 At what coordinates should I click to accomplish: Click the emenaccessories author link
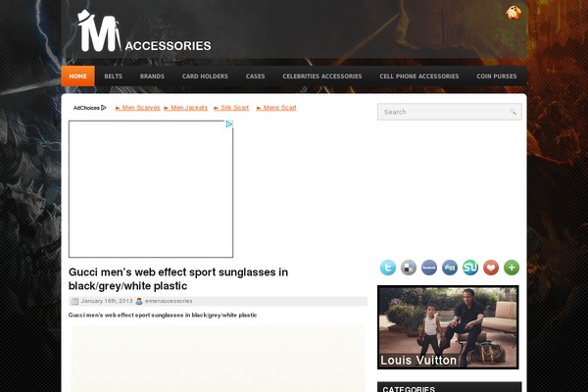point(169,301)
